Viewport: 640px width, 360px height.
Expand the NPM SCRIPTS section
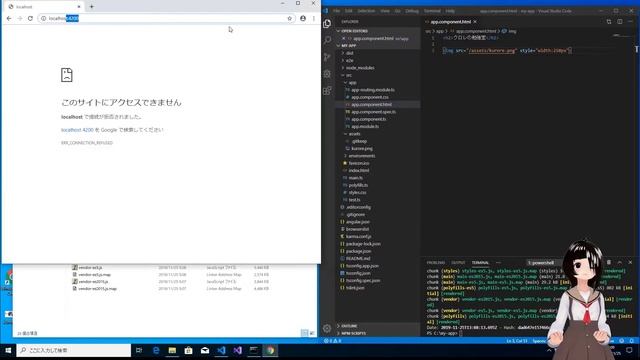353,333
